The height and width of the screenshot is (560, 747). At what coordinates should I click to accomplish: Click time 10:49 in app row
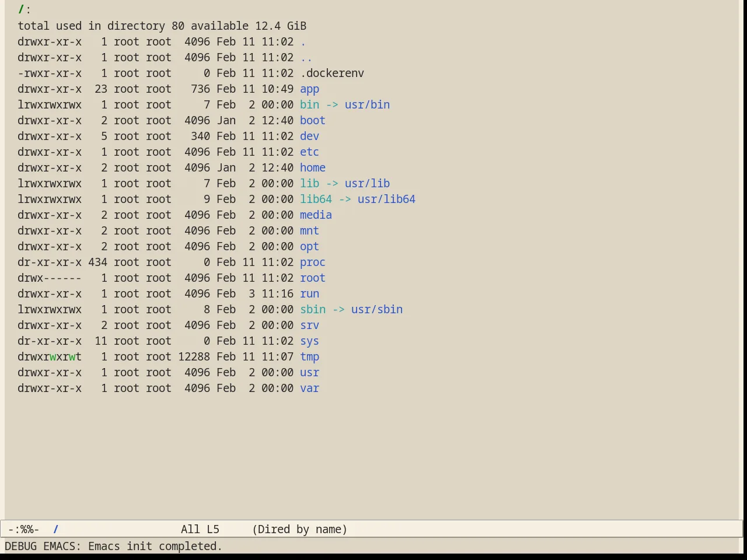tap(277, 89)
